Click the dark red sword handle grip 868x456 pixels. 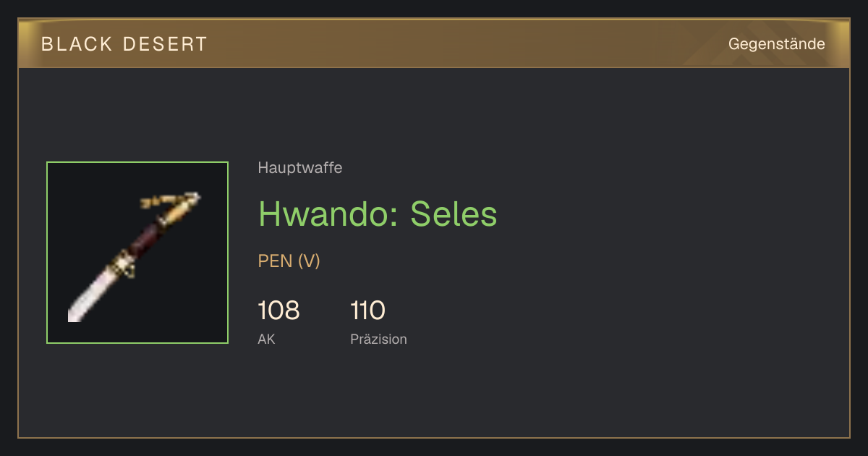tap(148, 239)
